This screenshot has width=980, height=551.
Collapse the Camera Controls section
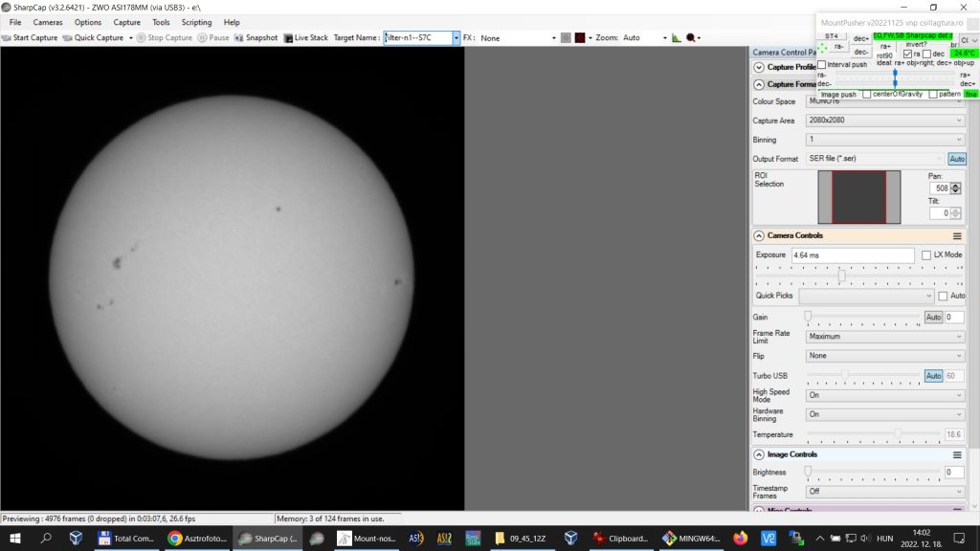pos(759,235)
